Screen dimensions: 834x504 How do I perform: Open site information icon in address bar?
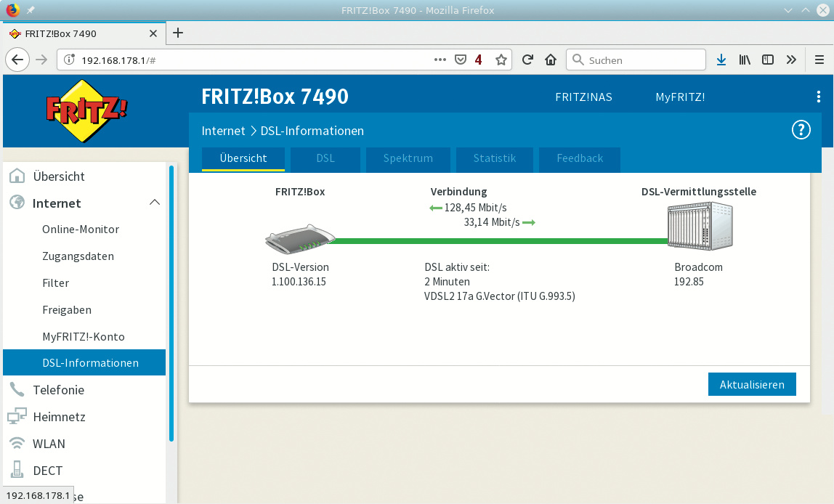[69, 60]
